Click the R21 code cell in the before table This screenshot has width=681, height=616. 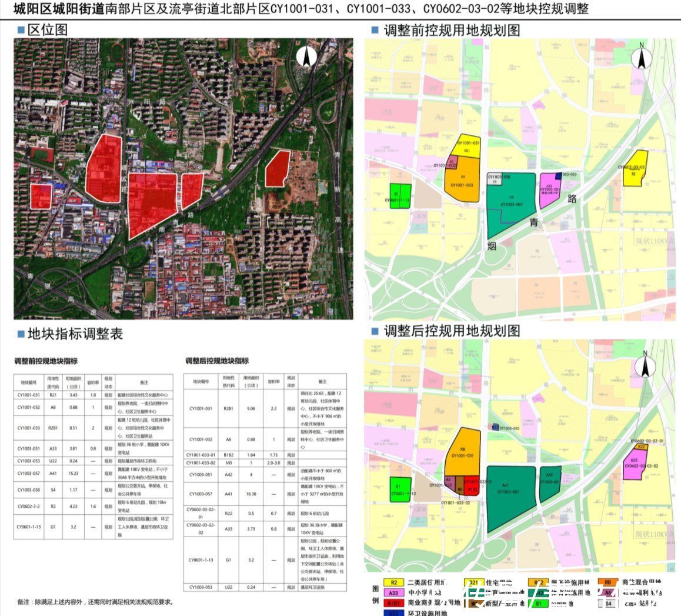(x=53, y=395)
